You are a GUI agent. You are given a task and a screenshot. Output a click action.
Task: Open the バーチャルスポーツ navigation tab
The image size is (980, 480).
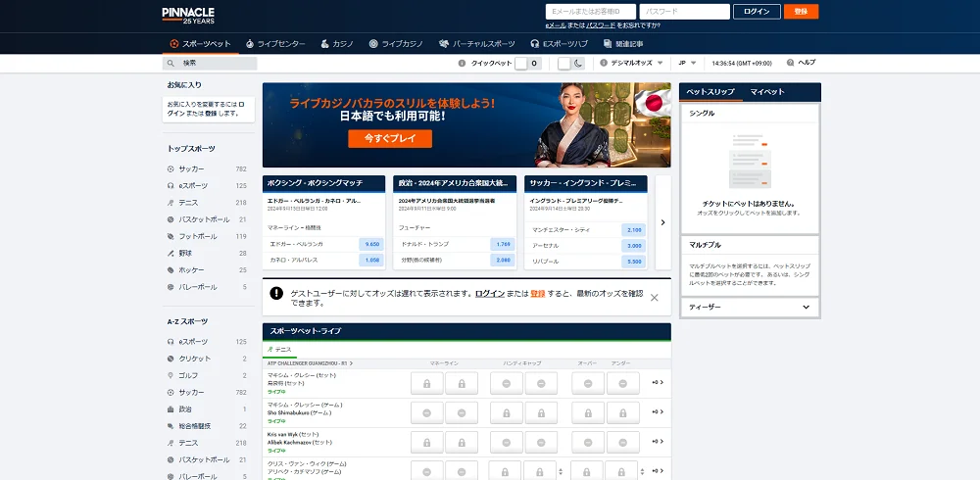click(477, 44)
